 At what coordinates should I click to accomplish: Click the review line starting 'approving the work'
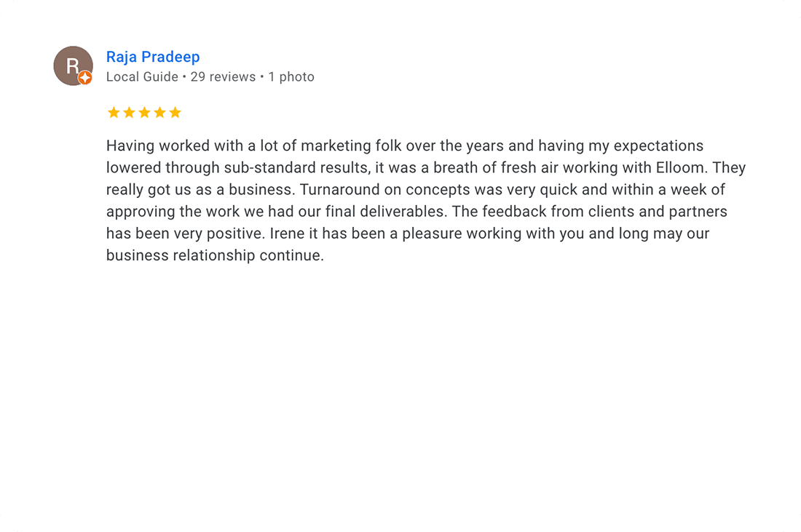[x=417, y=212]
